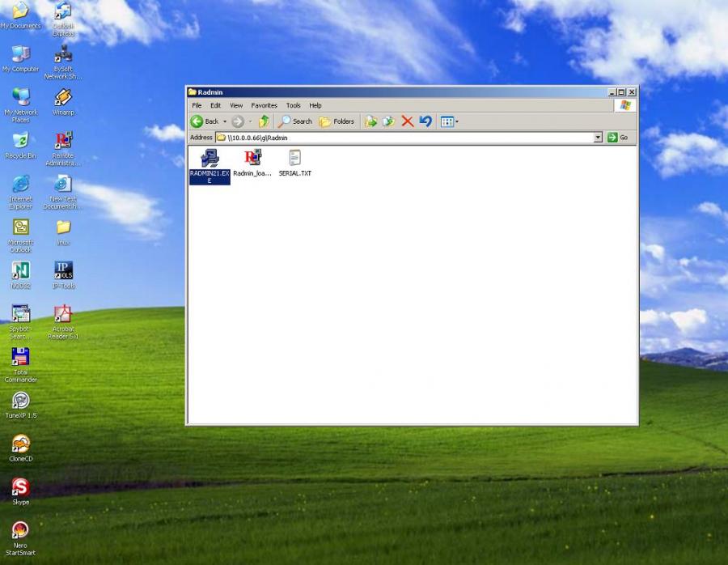This screenshot has height=565, width=728.
Task: Select Nero StartSmart desktop icon
Action: tap(20, 538)
